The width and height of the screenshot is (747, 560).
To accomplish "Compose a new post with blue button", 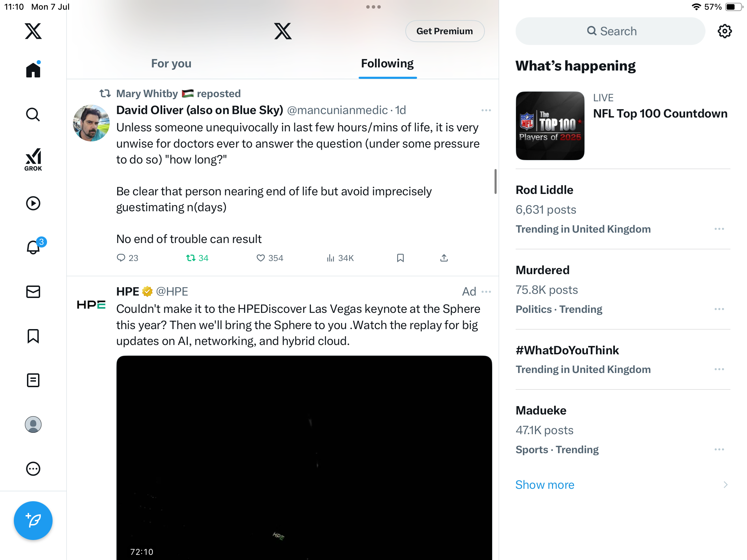I will tap(33, 521).
